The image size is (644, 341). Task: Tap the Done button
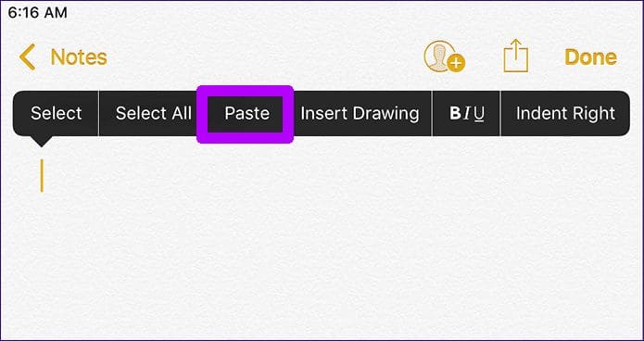pos(590,57)
